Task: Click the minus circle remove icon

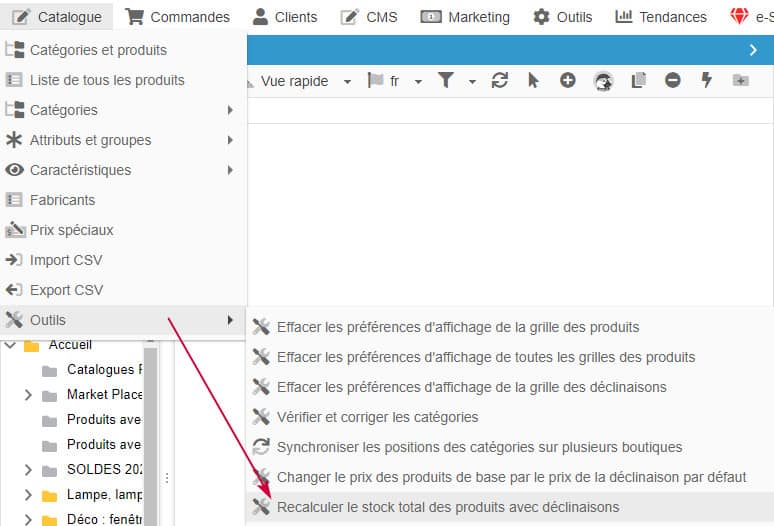Action: coord(673,81)
